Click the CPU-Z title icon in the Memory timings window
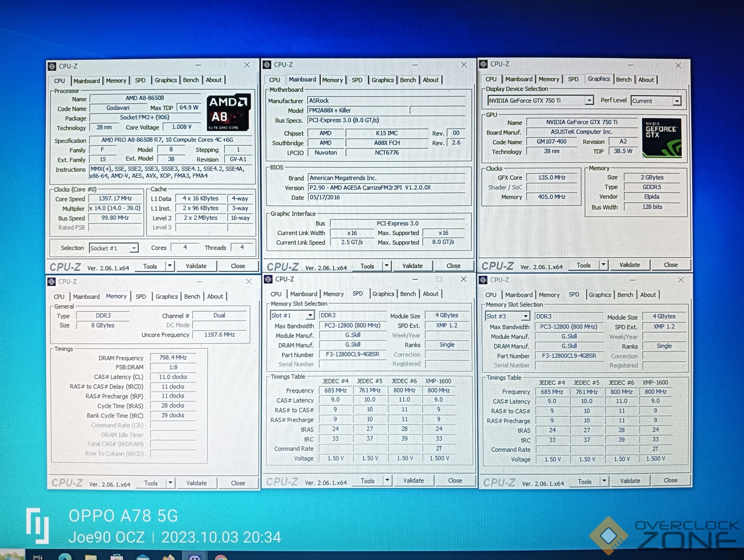 [x=52, y=281]
